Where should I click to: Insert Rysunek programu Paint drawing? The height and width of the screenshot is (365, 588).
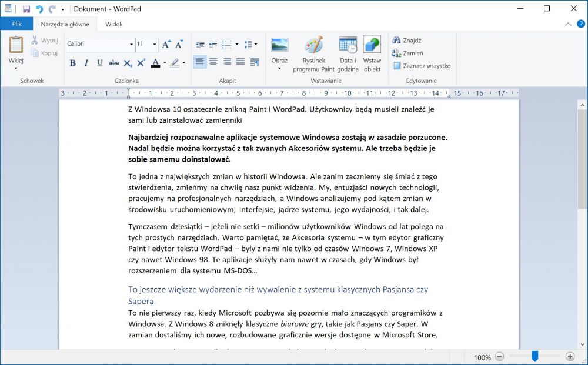313,54
